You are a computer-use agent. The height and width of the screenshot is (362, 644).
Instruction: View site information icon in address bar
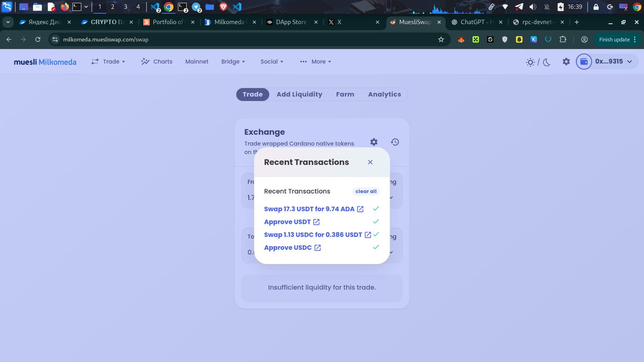(x=54, y=39)
